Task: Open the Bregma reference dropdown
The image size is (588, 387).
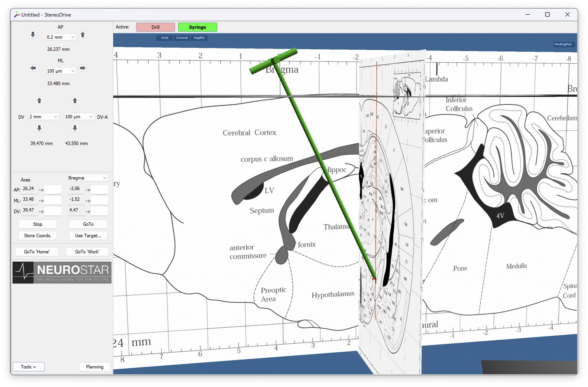Action: pyautogui.click(x=87, y=178)
